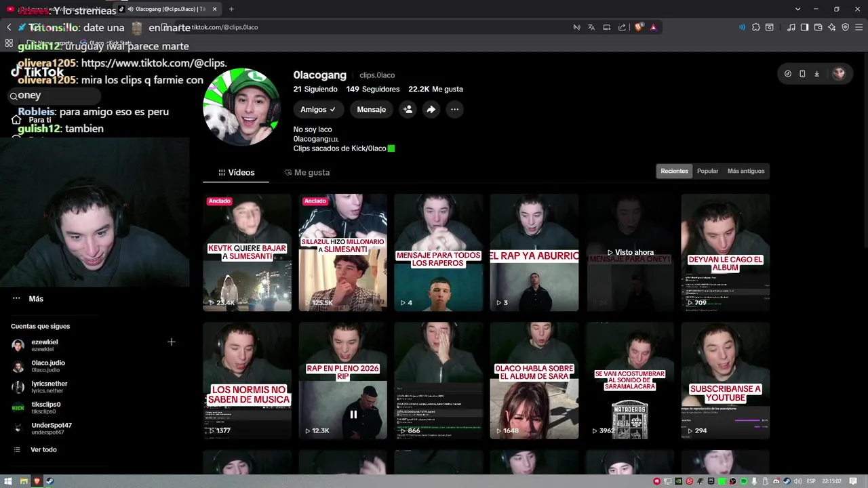
Task: Open the ezewkiel followed account
Action: click(45, 345)
